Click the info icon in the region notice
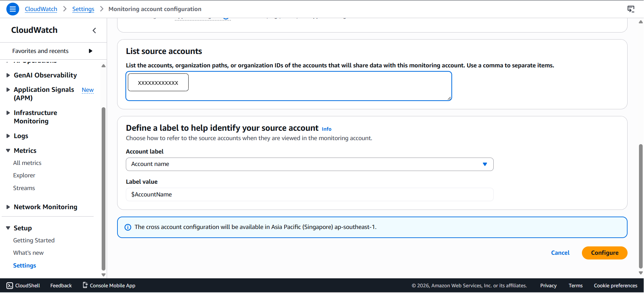The height and width of the screenshot is (293, 644). [x=128, y=227]
